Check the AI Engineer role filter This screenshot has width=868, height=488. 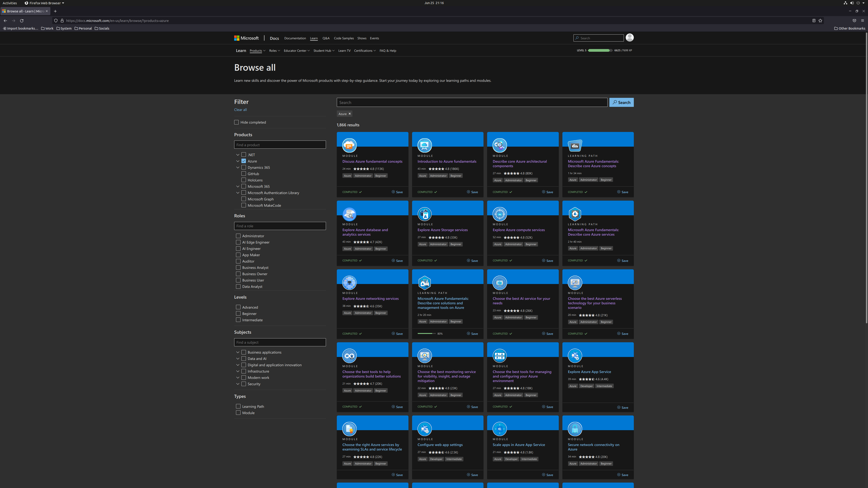click(238, 249)
